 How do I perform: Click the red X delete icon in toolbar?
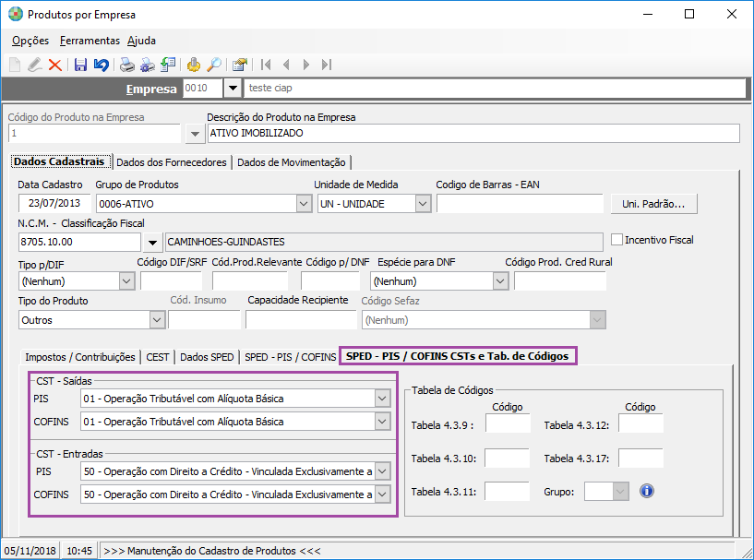55,65
